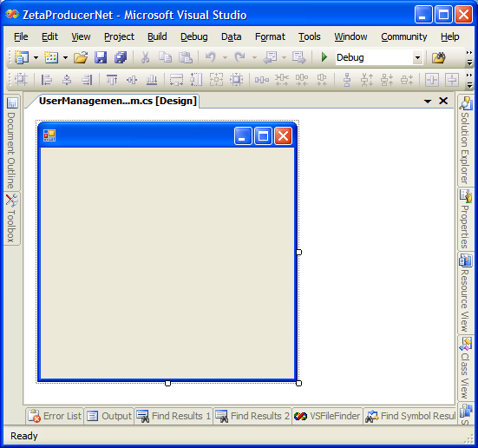
Task: Open the active files list dropdown arrow
Action: tap(428, 101)
